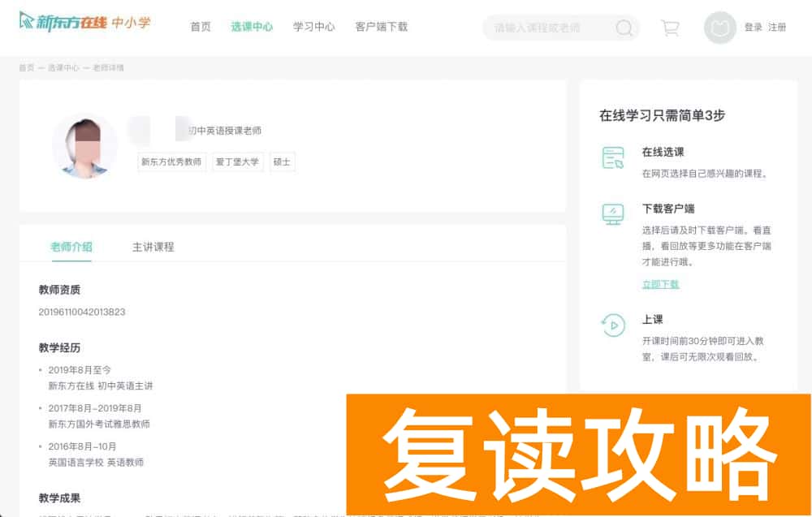This screenshot has width=812, height=517.
Task: Click the search magnifier icon
Action: pyautogui.click(x=624, y=27)
